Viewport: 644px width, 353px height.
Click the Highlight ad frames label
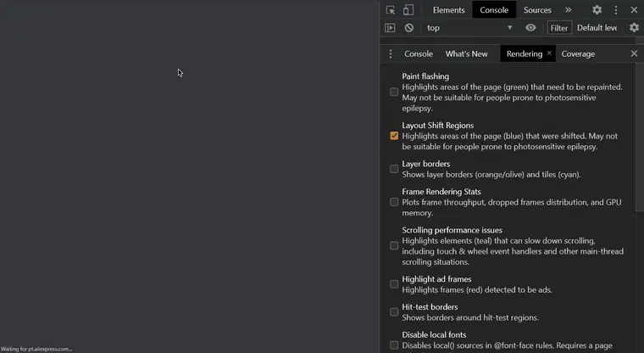436,279
